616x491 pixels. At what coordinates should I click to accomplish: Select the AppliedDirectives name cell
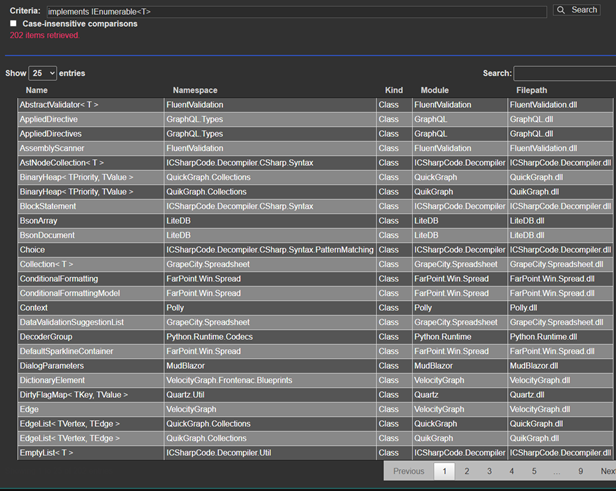[x=90, y=134]
